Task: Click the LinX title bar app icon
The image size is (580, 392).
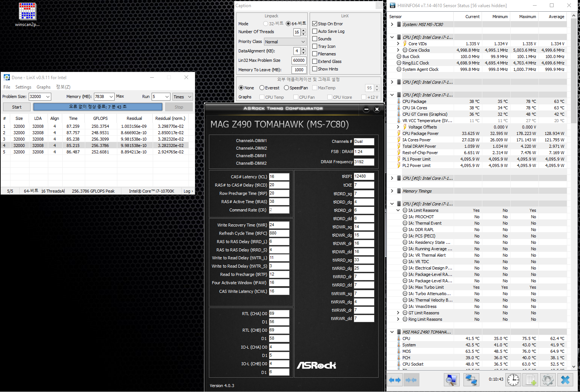Action: tap(7, 77)
